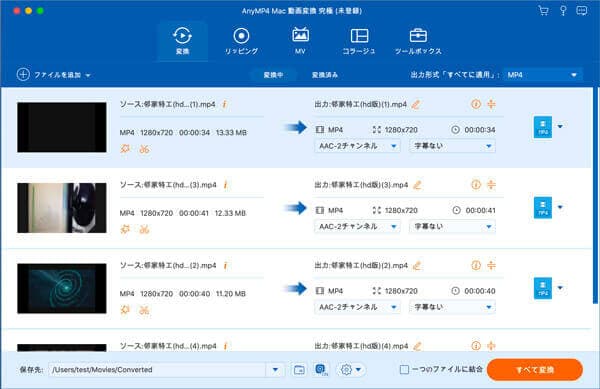
Task: Select thumbnail of video (3).mp4
Action: pos(62,208)
